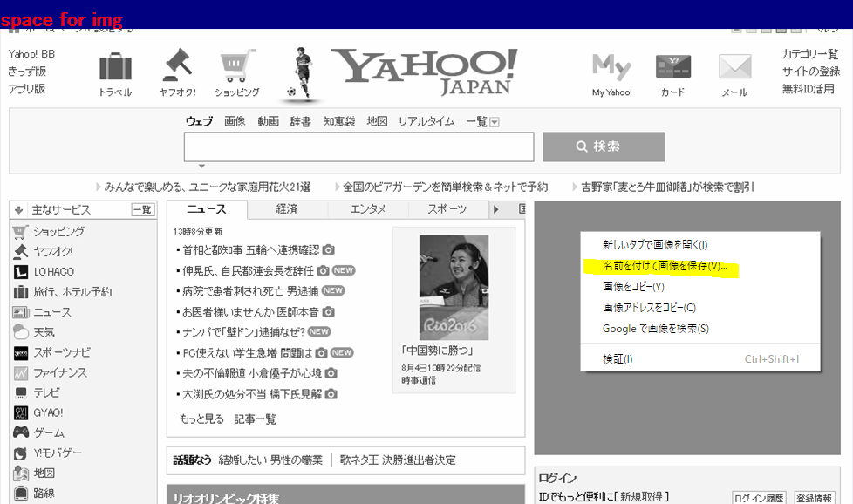Click sidebar 天気 weather icon

pos(20,332)
